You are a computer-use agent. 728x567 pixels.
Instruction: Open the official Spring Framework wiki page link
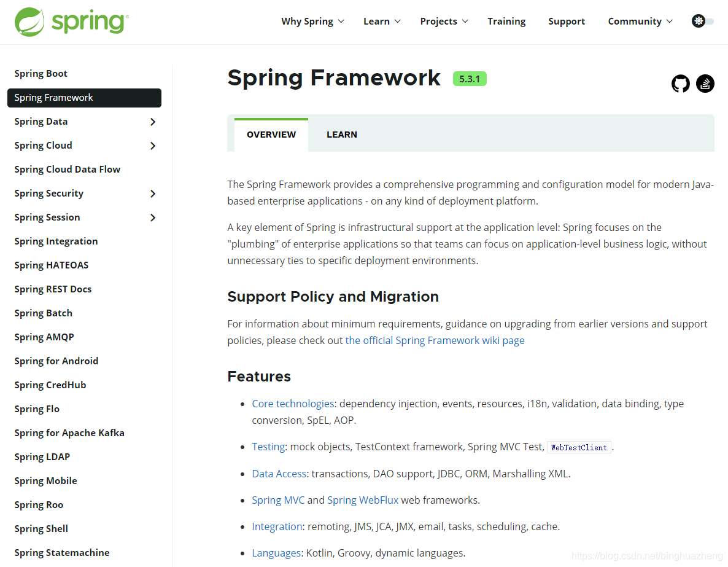pyautogui.click(x=435, y=341)
